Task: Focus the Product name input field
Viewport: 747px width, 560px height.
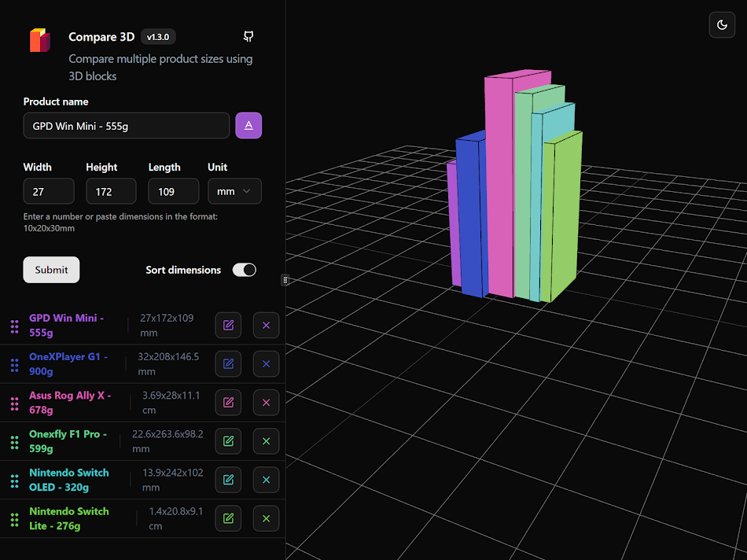Action: coord(127,126)
